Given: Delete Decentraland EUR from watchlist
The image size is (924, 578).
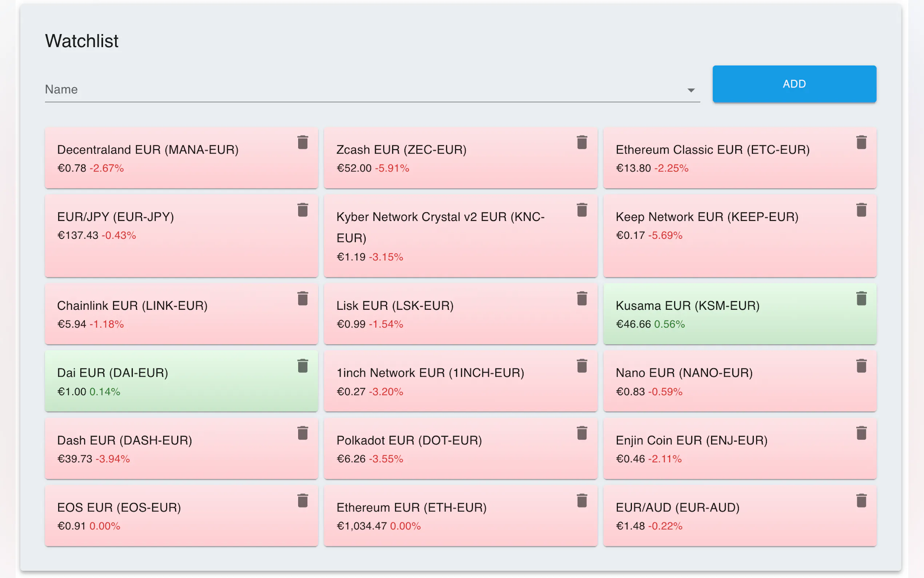Looking at the screenshot, I should click(x=303, y=142).
